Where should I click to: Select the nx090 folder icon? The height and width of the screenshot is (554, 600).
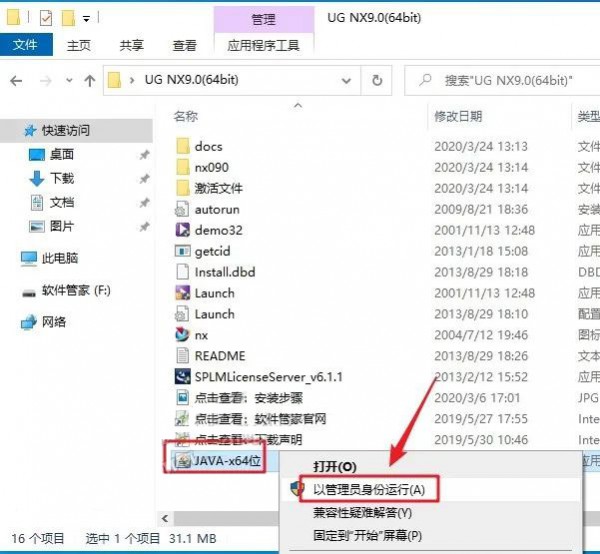click(x=183, y=167)
